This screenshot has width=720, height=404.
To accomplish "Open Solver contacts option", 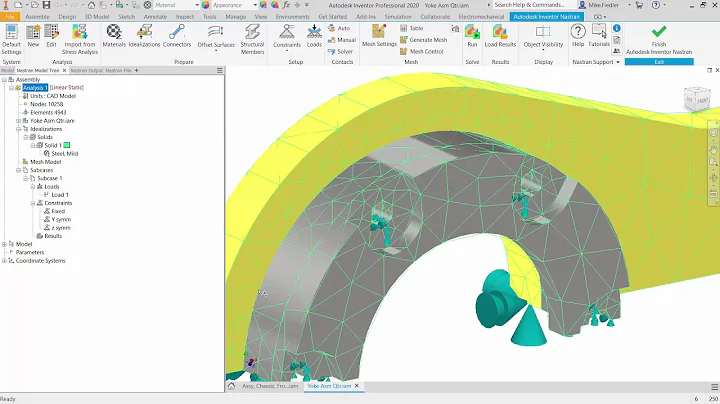I will point(341,51).
